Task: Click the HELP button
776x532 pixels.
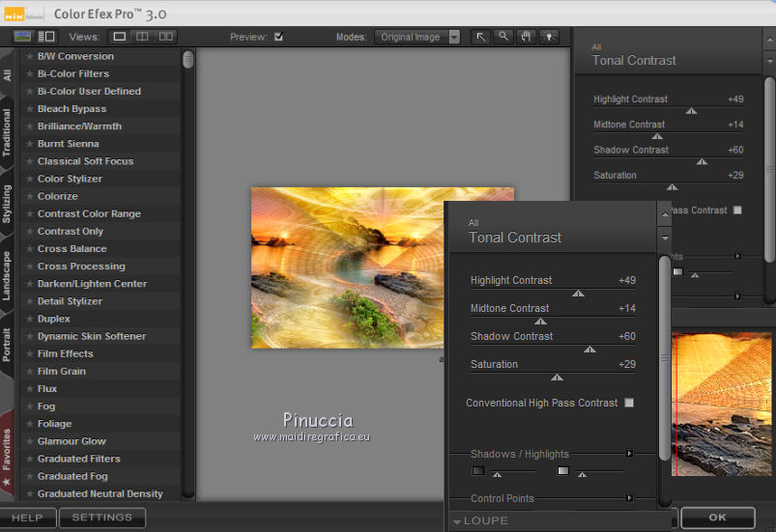Action: [x=28, y=518]
